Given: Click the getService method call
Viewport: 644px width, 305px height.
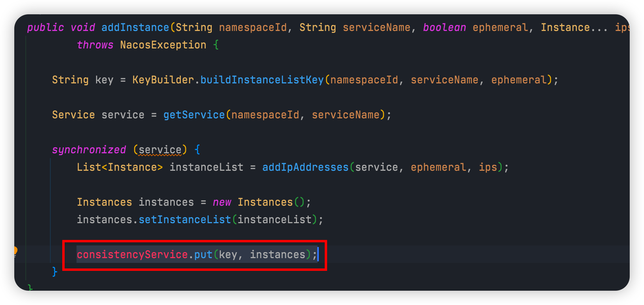Looking at the screenshot, I should tap(194, 115).
